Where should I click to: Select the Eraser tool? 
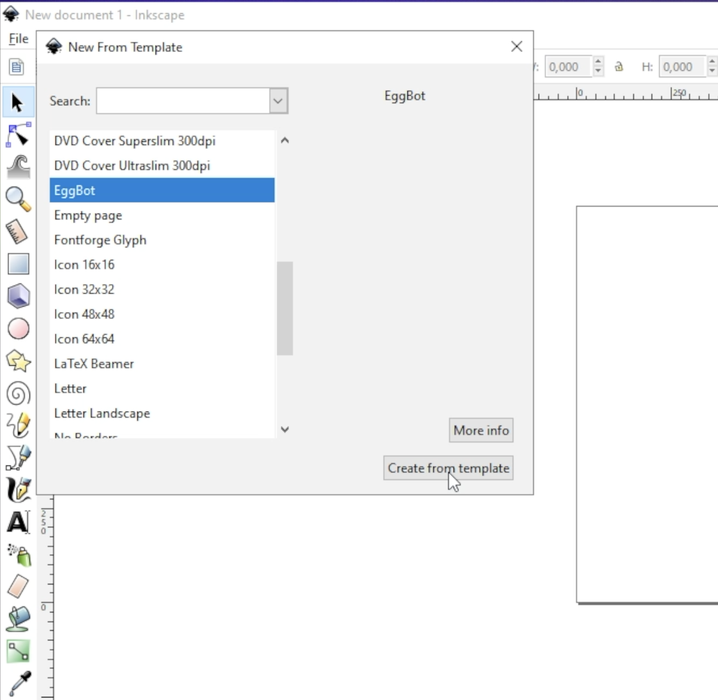pos(18,586)
